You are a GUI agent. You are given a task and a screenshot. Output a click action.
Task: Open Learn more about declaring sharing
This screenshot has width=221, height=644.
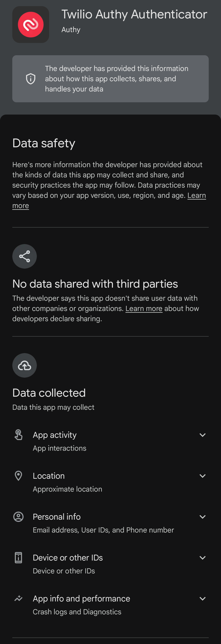pos(144,308)
